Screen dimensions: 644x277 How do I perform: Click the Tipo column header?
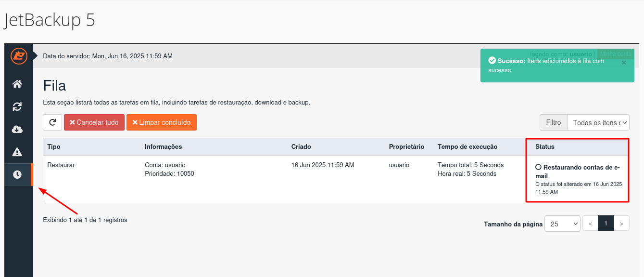54,146
